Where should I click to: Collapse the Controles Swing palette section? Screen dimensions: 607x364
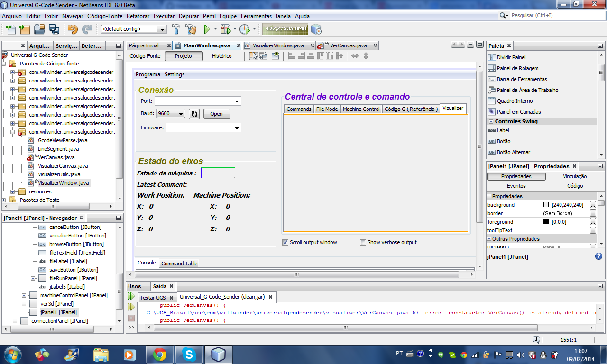click(x=491, y=122)
